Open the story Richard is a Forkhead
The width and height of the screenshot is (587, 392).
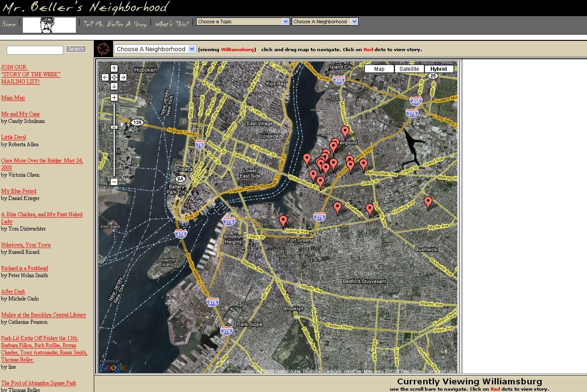tap(24, 268)
